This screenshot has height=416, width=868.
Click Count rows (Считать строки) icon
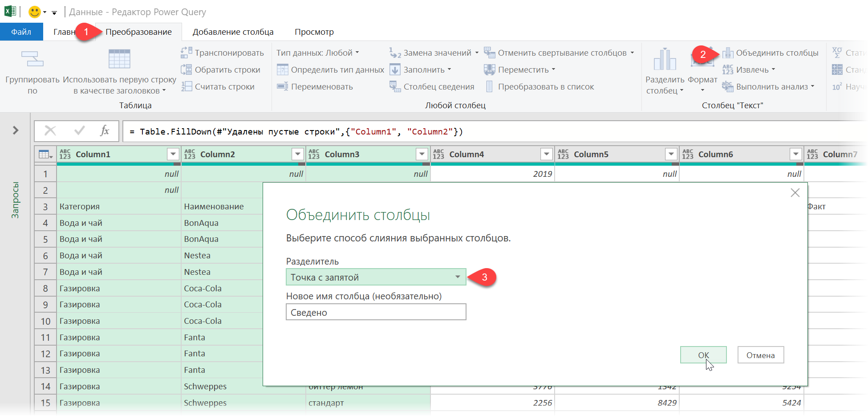pyautogui.click(x=186, y=86)
